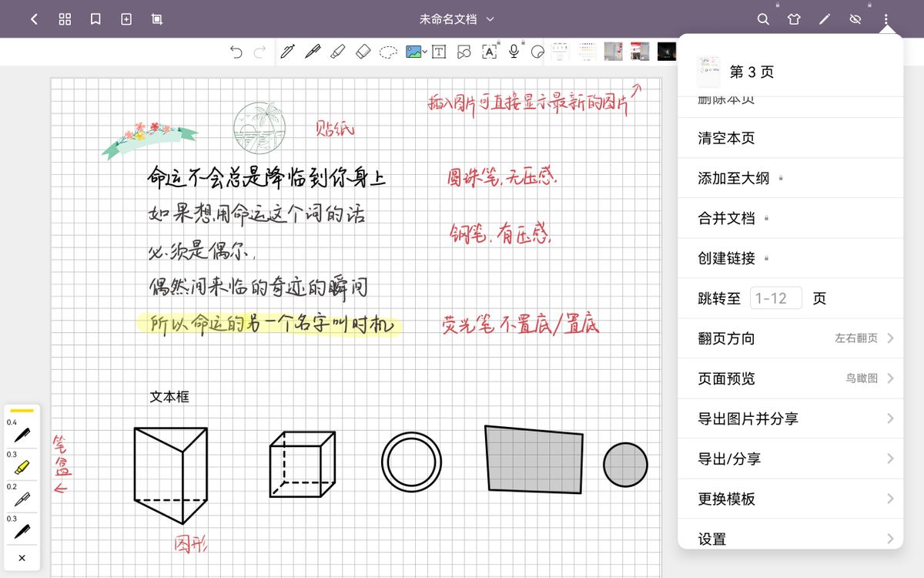This screenshot has height=578, width=924.
Task: Insert a text box using the [T] icon
Action: coord(439,52)
